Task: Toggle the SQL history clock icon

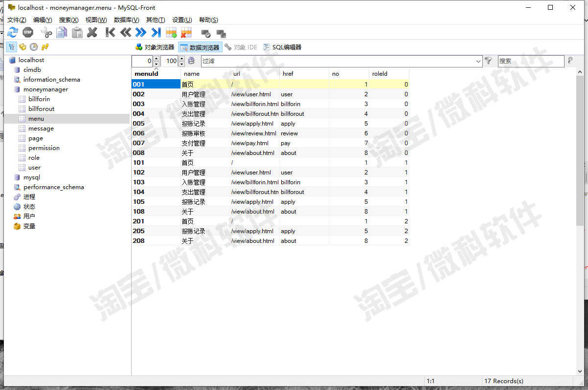Action: click(34, 47)
